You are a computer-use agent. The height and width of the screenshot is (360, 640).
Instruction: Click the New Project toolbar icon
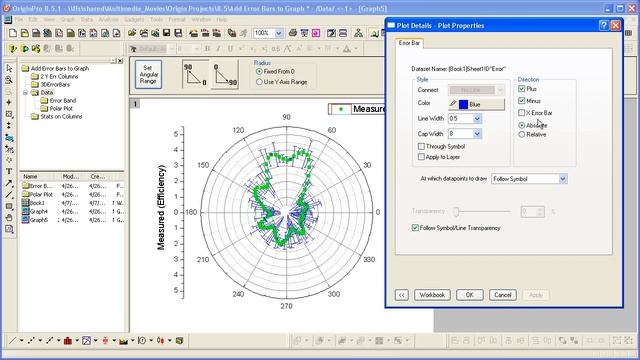coord(13,33)
